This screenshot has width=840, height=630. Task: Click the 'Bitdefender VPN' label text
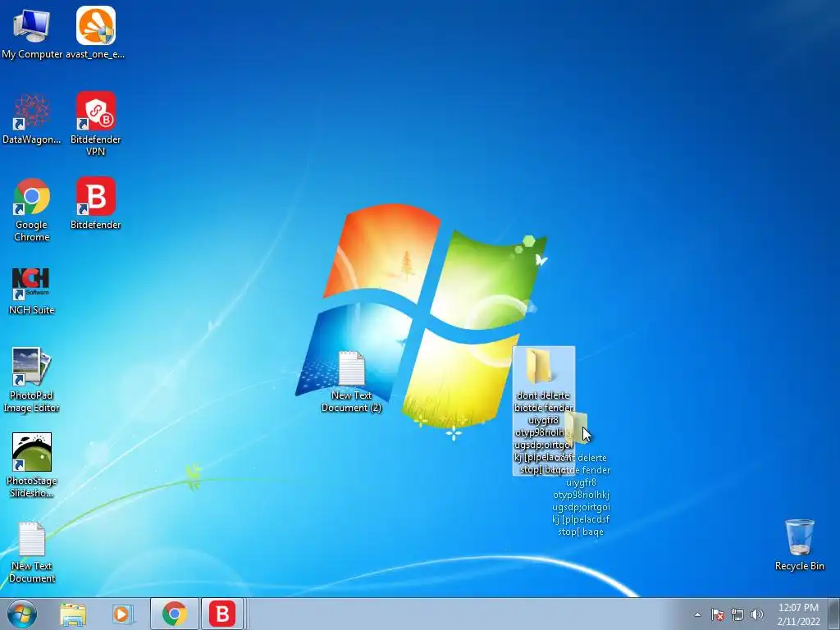coord(95,145)
